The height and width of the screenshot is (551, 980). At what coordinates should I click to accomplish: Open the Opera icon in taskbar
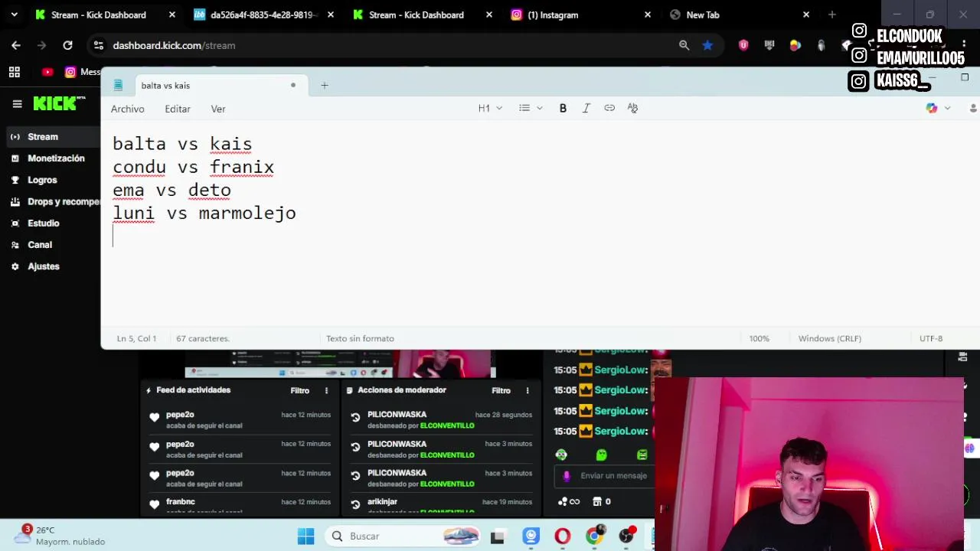tap(563, 536)
